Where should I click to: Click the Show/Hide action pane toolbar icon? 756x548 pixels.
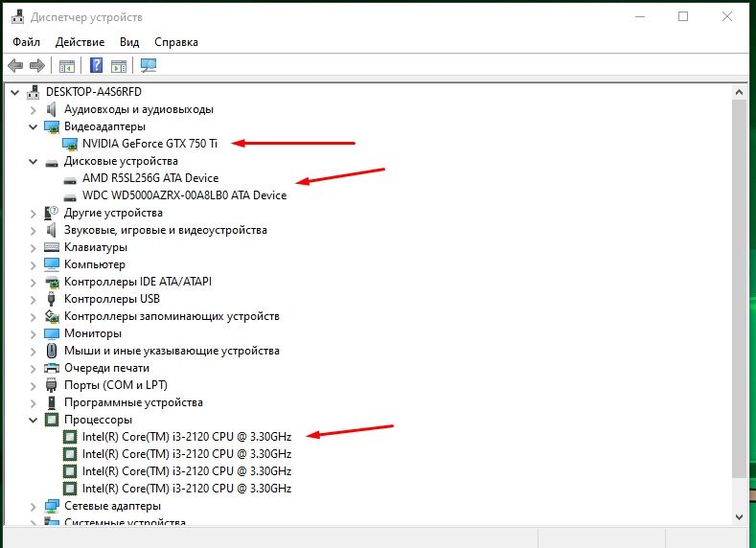[119, 65]
